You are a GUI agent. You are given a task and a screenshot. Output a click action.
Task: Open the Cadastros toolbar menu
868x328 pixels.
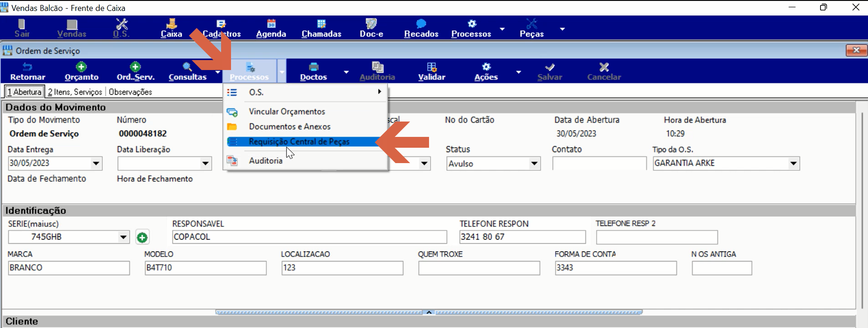click(222, 28)
